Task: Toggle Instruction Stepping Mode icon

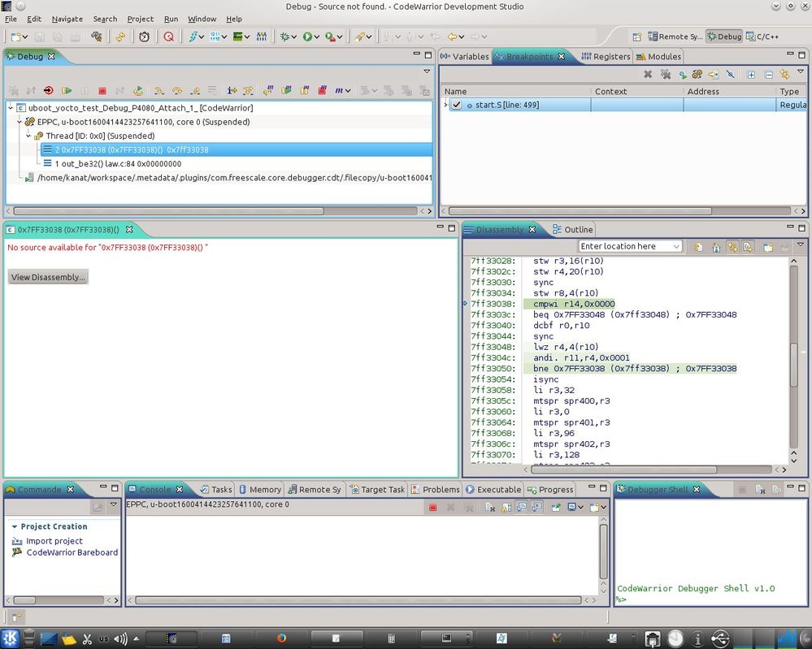Action: [232, 91]
